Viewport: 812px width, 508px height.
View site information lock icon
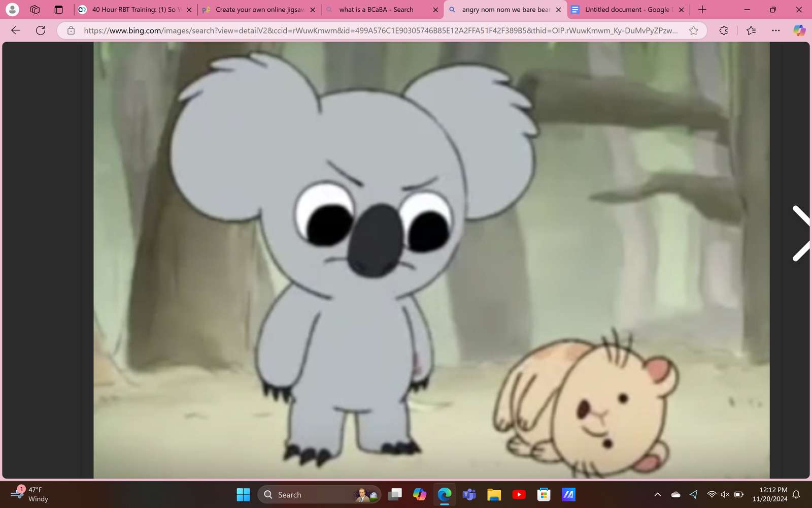(x=71, y=30)
